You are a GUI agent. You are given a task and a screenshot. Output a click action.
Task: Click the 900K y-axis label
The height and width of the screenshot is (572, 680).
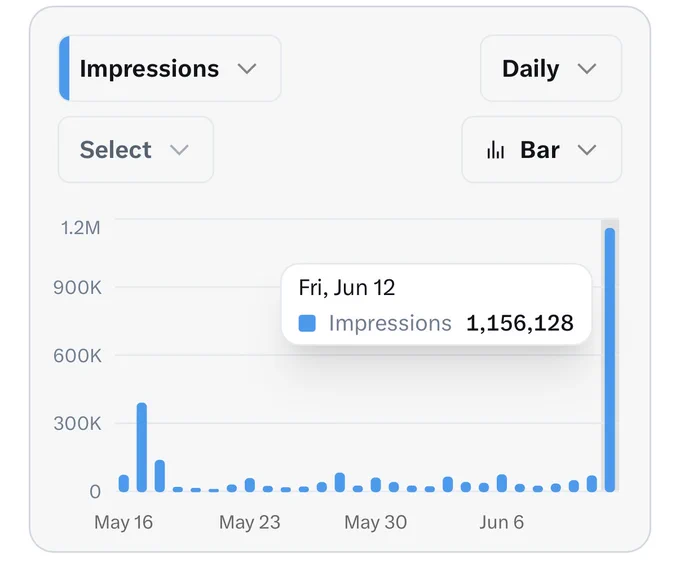(77, 288)
